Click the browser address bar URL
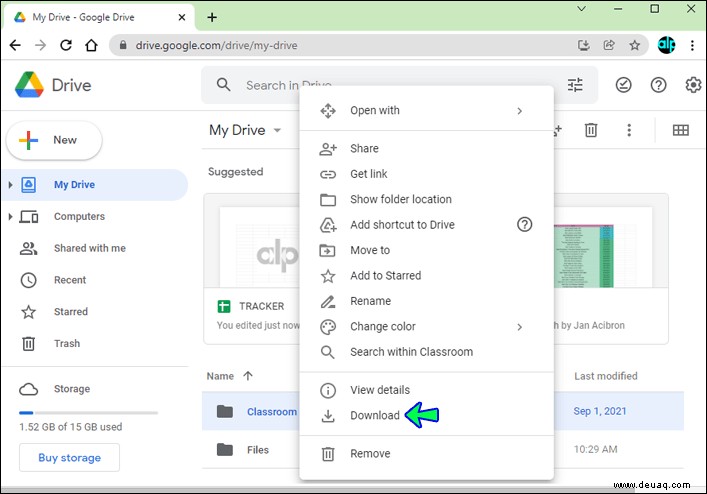Image resolution: width=707 pixels, height=494 pixels. pos(216,45)
